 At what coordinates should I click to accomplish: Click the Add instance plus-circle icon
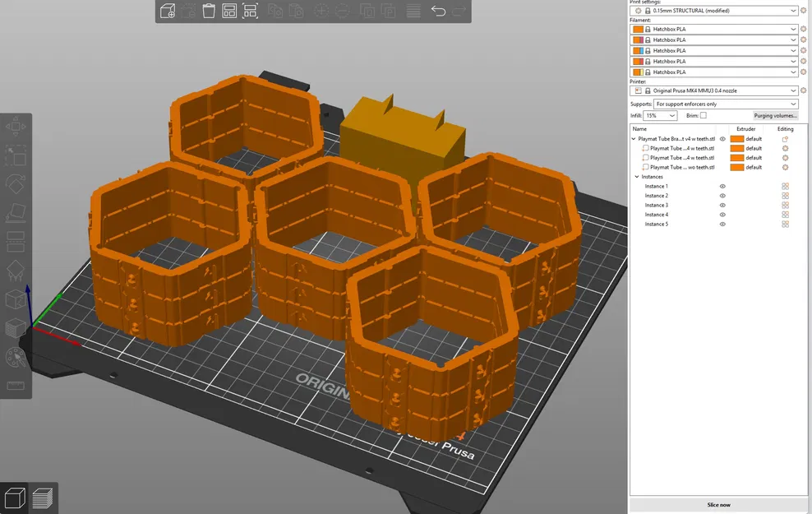coord(321,11)
